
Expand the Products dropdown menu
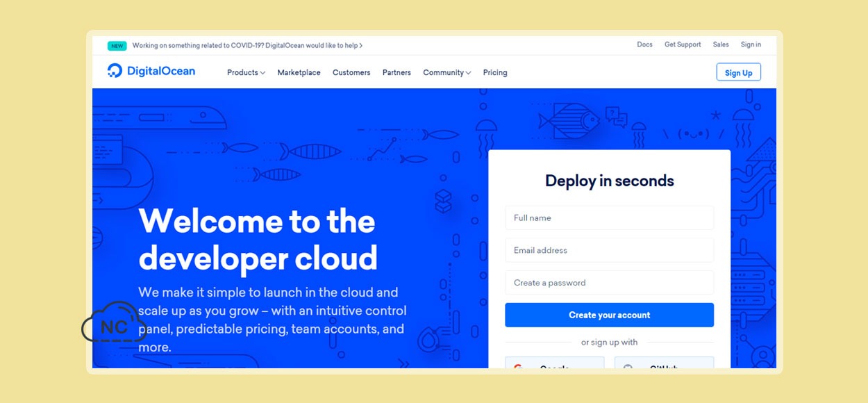(246, 72)
